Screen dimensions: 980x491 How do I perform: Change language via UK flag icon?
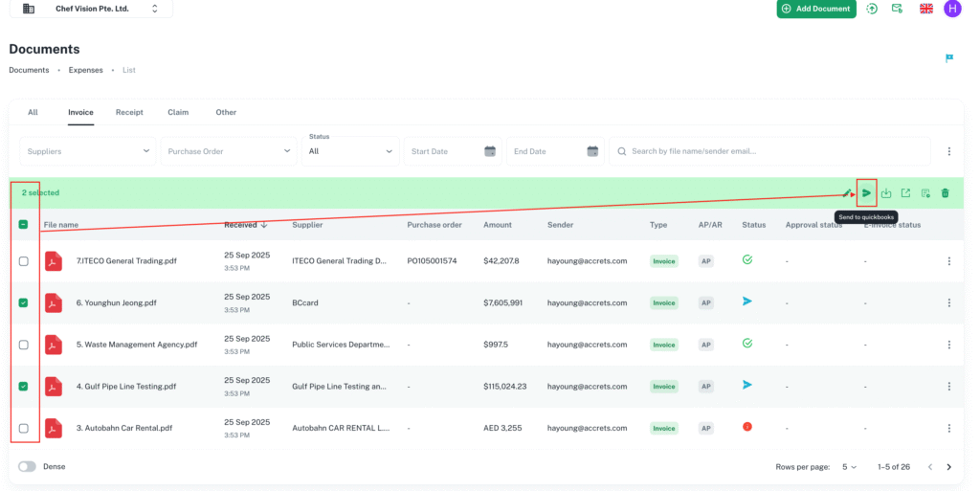pos(926,9)
